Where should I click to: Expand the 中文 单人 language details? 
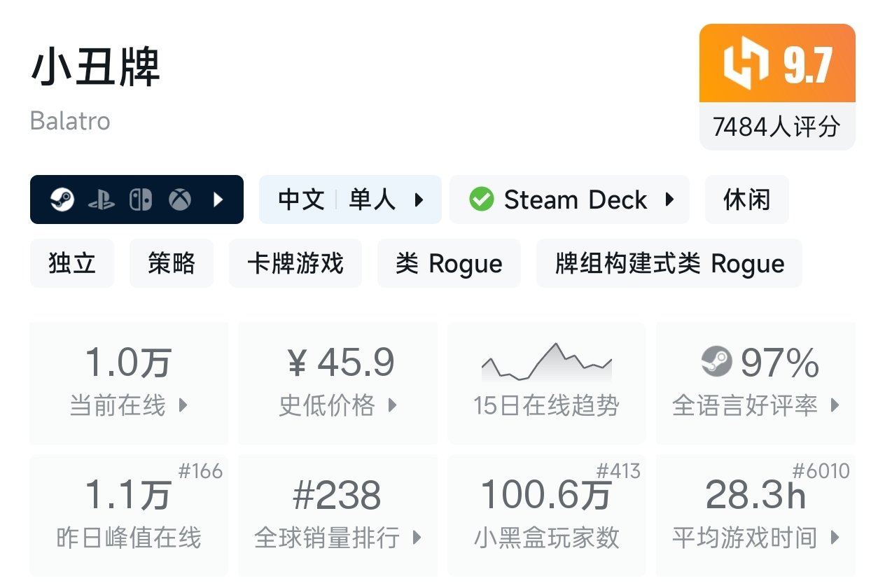point(350,200)
